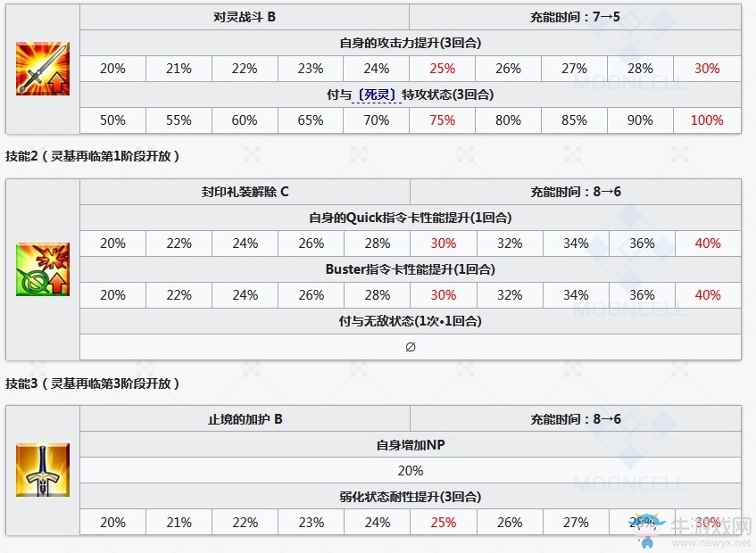Click the 付与无敌状态 effect header
This screenshot has width=756, height=553.
pyautogui.click(x=411, y=321)
